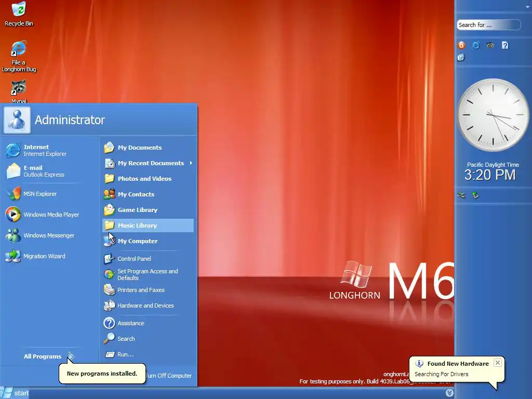Click the Searching For Drivers text

[x=442, y=374]
